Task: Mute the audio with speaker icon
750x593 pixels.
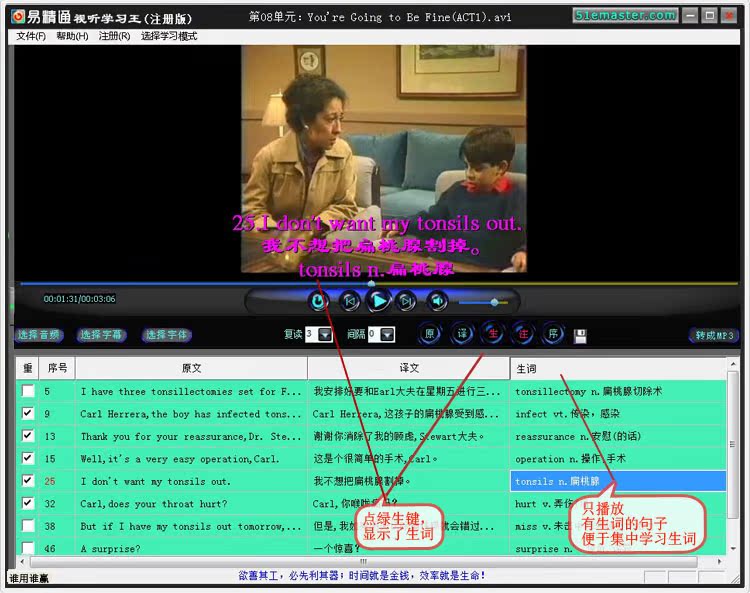Action: tap(437, 301)
